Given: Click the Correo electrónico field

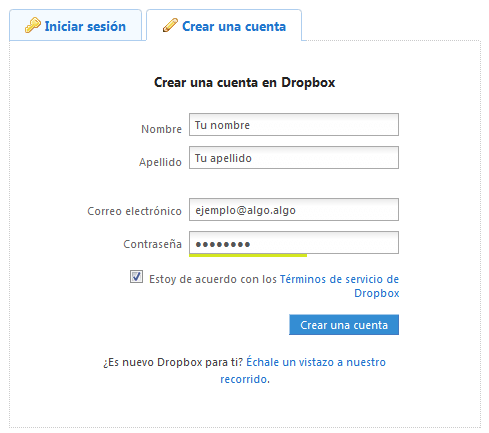Looking at the screenshot, I should coord(294,210).
